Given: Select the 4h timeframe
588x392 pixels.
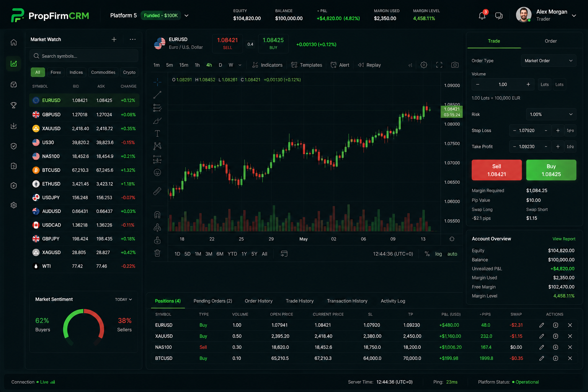Looking at the screenshot, I should [x=209, y=65].
